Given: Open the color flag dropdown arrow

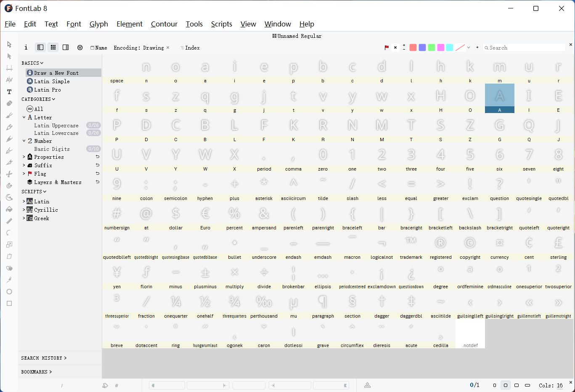Looking at the screenshot, I should pos(469,47).
